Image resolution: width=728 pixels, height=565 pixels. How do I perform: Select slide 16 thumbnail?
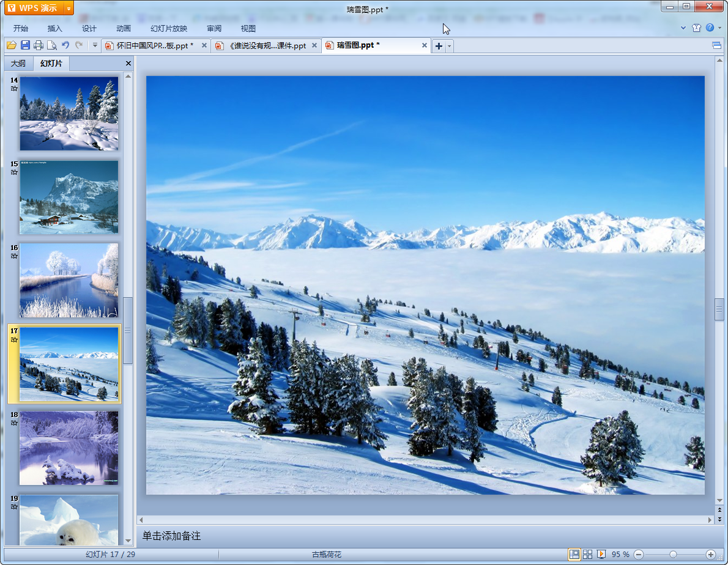pos(69,281)
